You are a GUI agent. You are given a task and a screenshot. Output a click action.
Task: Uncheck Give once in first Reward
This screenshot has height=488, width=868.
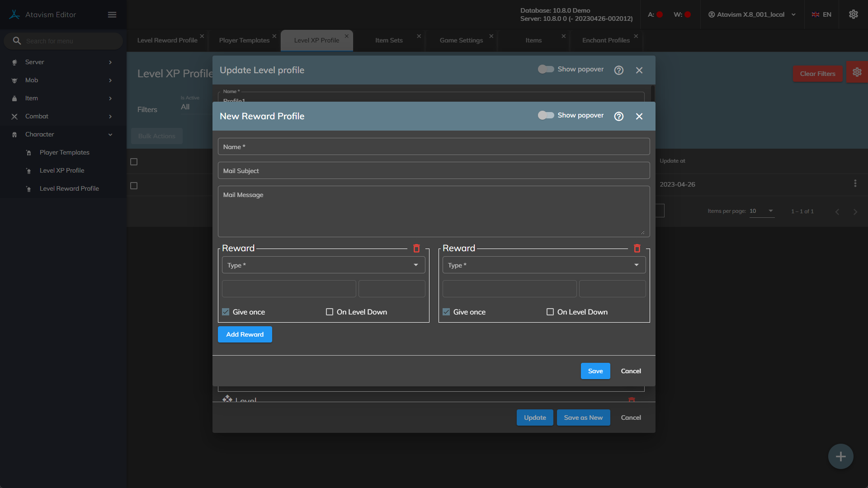[226, 312]
